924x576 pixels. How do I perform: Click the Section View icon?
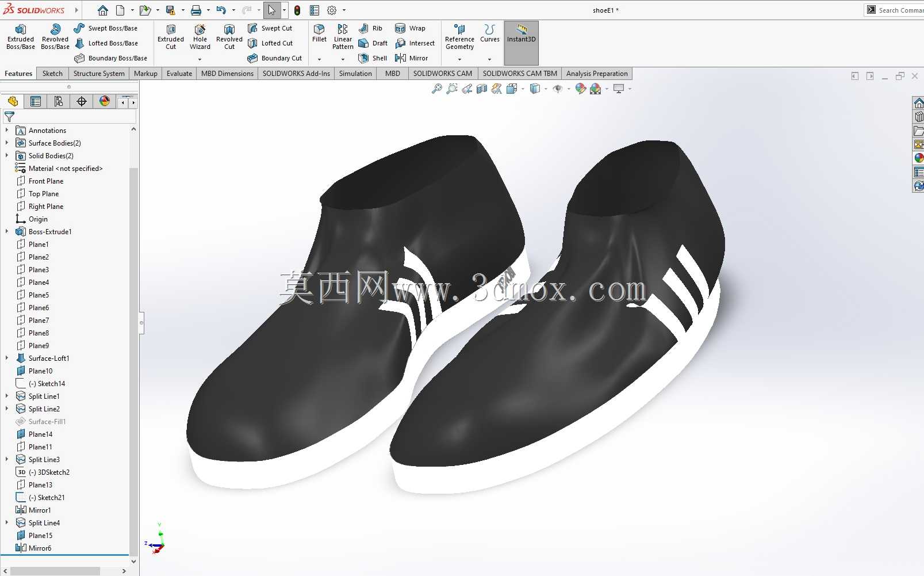pos(482,89)
